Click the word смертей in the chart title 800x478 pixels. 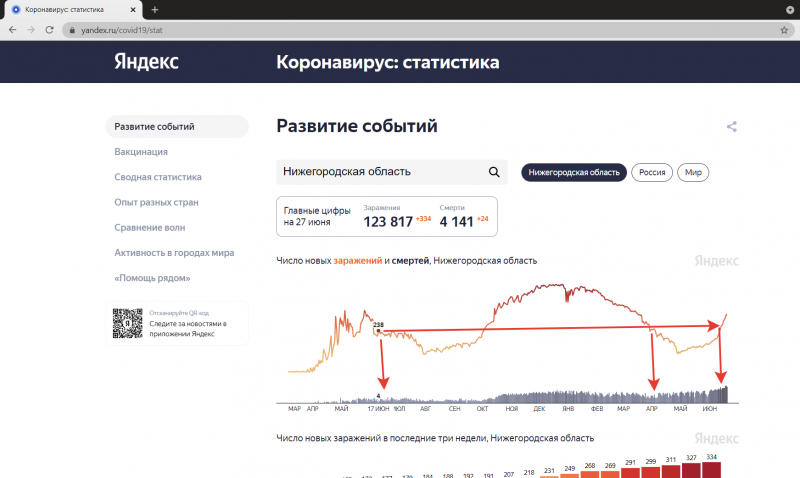click(410, 261)
